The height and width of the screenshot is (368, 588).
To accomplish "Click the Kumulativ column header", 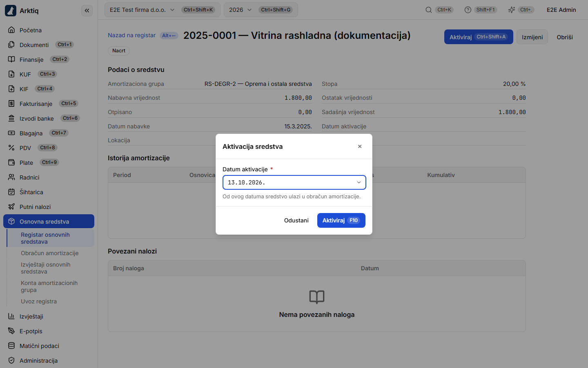I will 441,175.
